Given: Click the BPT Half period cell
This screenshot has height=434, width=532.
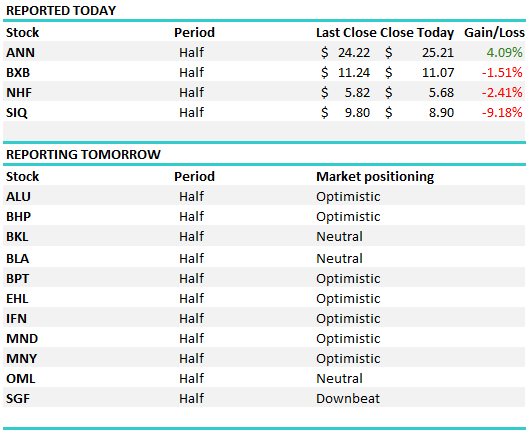Looking at the screenshot, I should pos(191,279).
